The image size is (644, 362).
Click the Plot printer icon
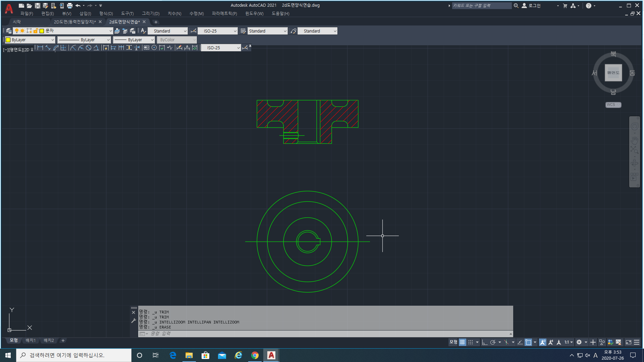coord(70,6)
